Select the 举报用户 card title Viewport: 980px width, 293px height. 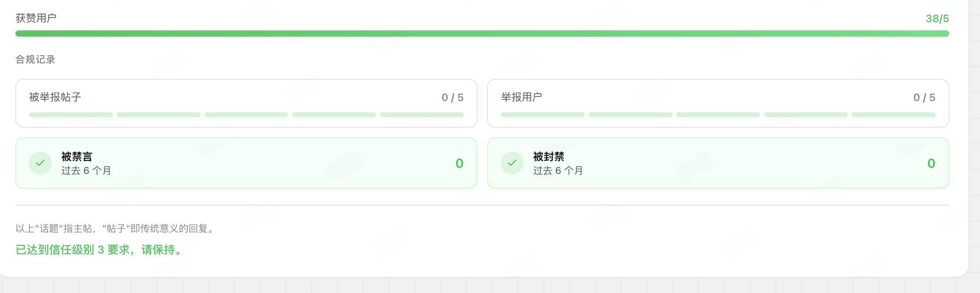pos(521,97)
